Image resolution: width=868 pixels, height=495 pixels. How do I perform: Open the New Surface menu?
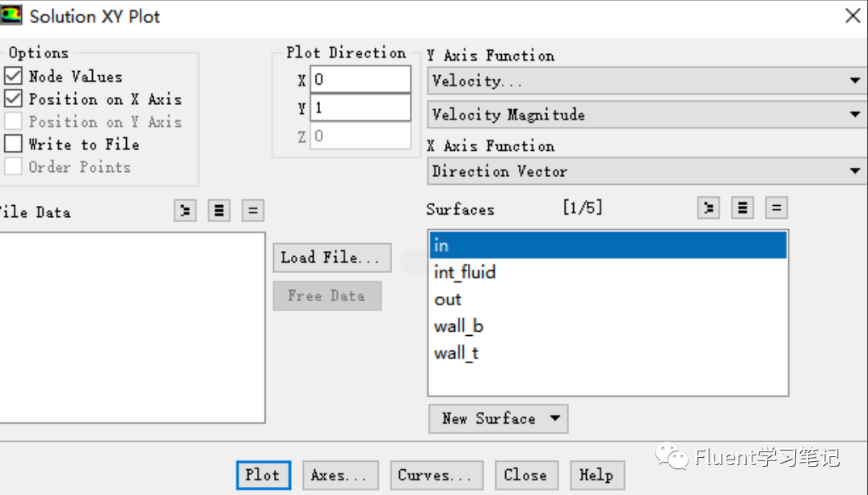pos(498,418)
